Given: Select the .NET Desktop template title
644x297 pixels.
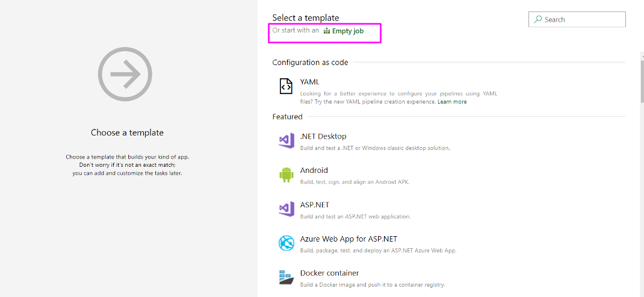Looking at the screenshot, I should point(323,136).
